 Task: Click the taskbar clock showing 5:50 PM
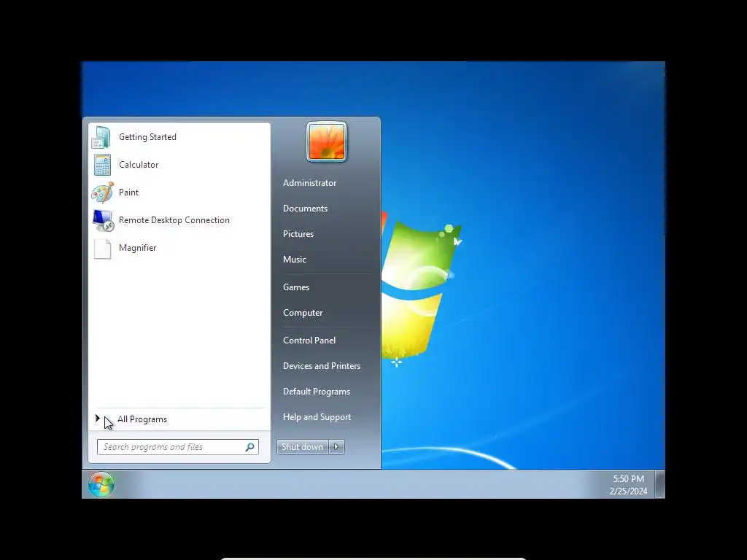tap(628, 478)
